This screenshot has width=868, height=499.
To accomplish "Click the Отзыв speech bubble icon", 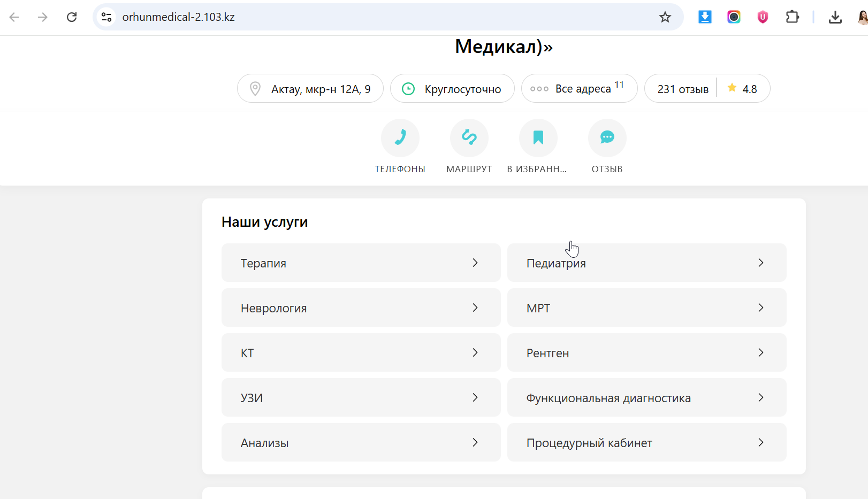I will [x=607, y=137].
